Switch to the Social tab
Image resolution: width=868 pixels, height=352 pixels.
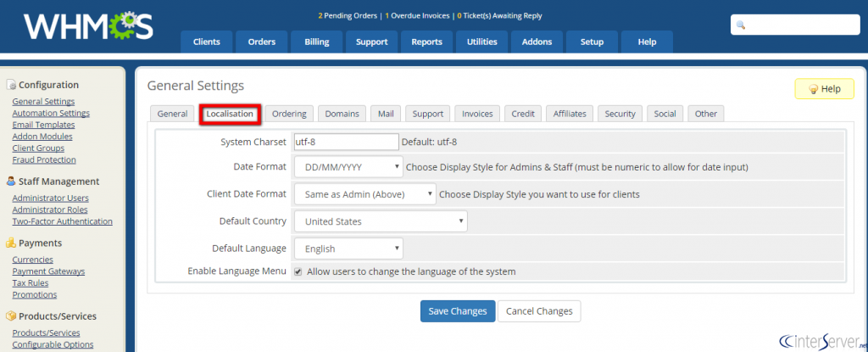665,114
